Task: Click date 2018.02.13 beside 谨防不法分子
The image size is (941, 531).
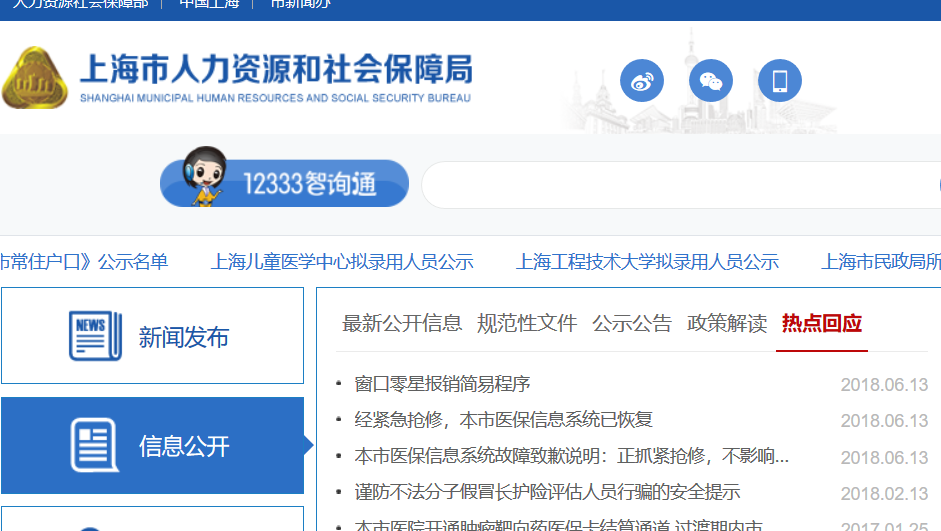Action: point(884,493)
